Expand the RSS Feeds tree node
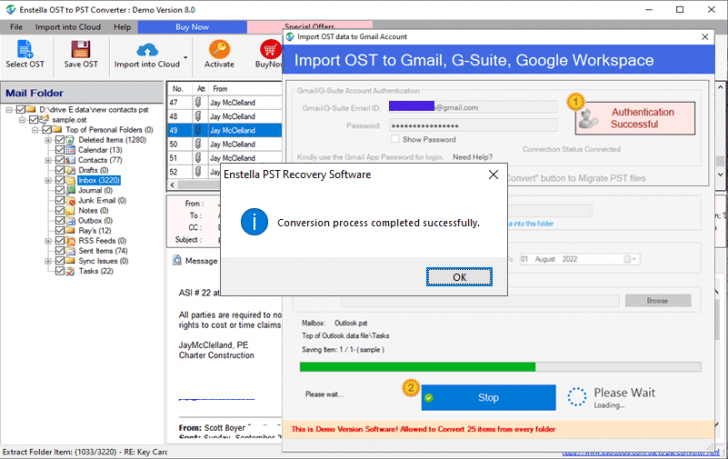The height and width of the screenshot is (459, 728). pyautogui.click(x=48, y=241)
